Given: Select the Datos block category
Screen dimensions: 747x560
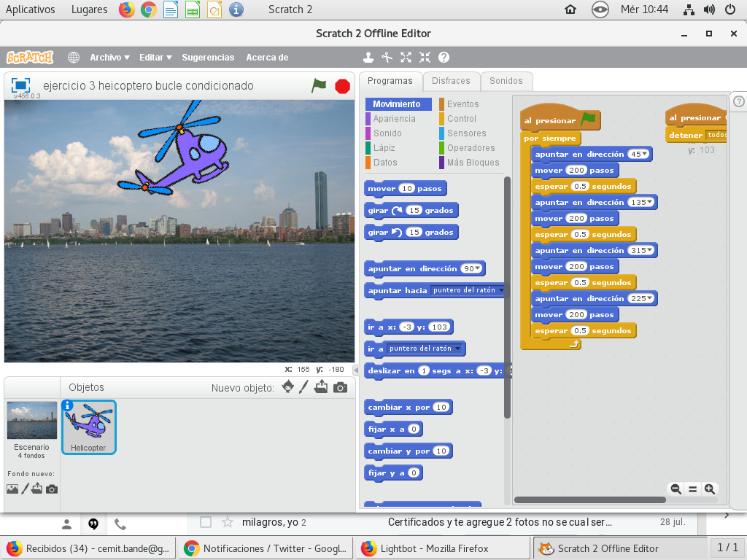Looking at the screenshot, I should 385,163.
